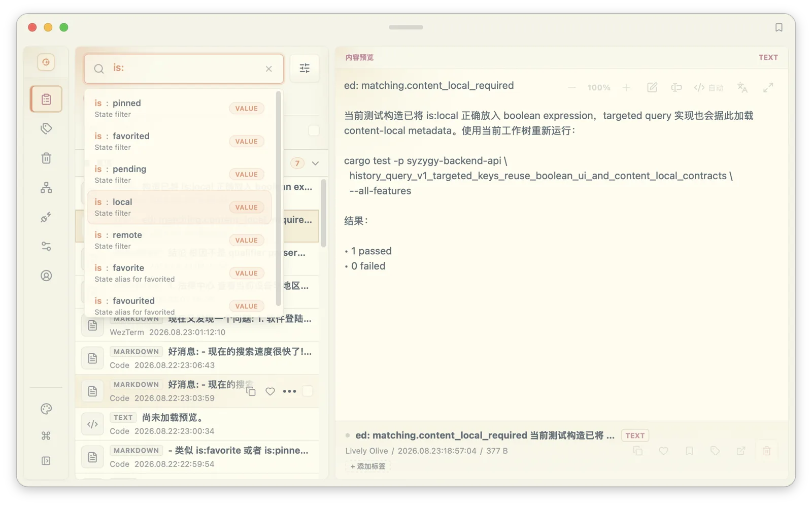Screen dimensions: 812x506
Task: Select the 'is : local' suggestion
Action: [179, 207]
